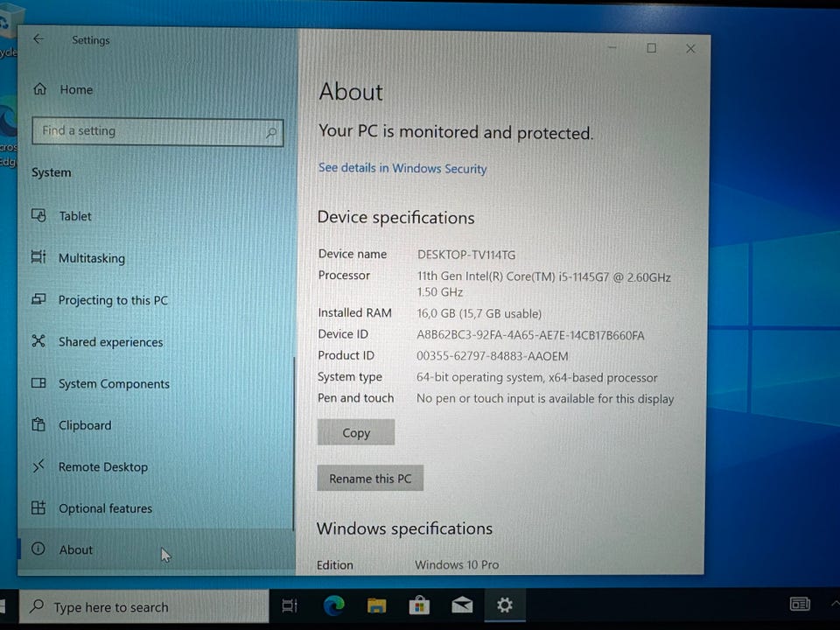Click the Device specifications heading
The width and height of the screenshot is (840, 630).
[395, 218]
